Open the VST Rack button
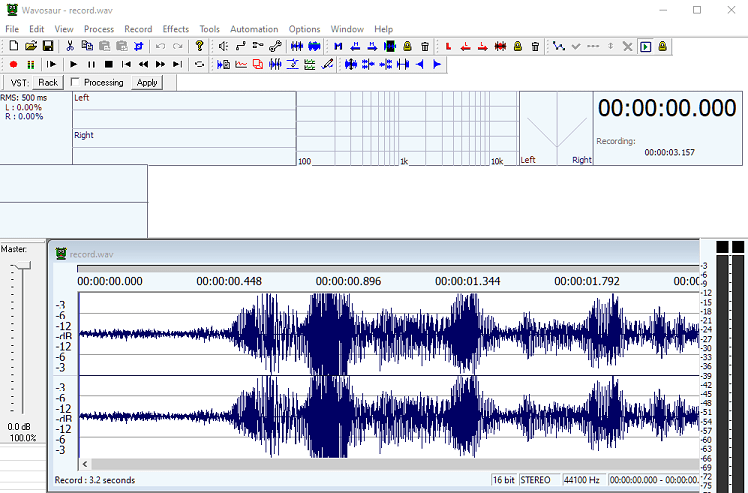 48,83
